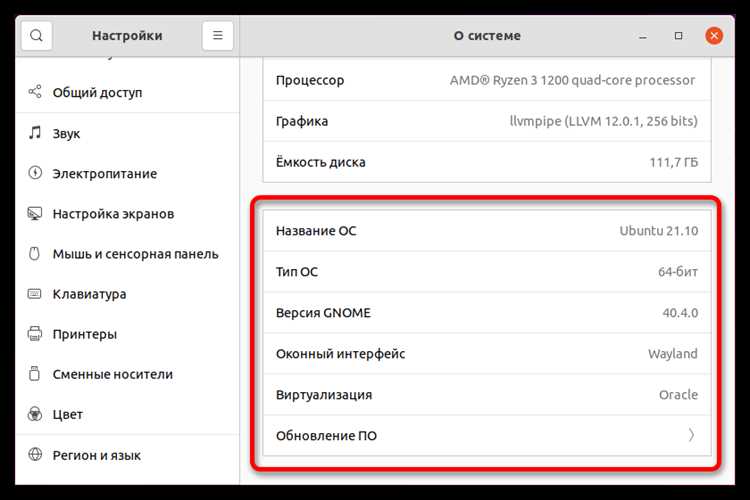Go to the Звук settings section
This screenshot has width=750, height=500.
click(127, 133)
